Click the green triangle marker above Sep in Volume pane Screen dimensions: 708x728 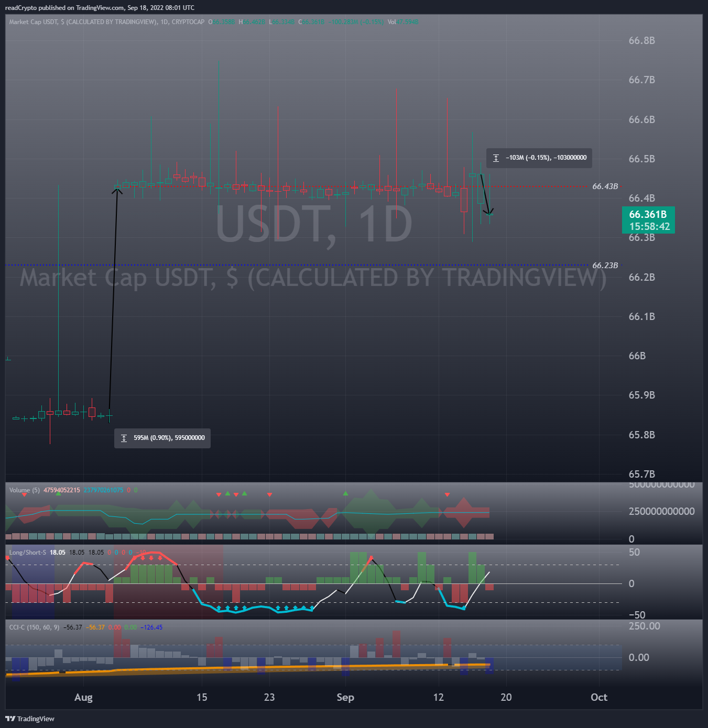[345, 493]
